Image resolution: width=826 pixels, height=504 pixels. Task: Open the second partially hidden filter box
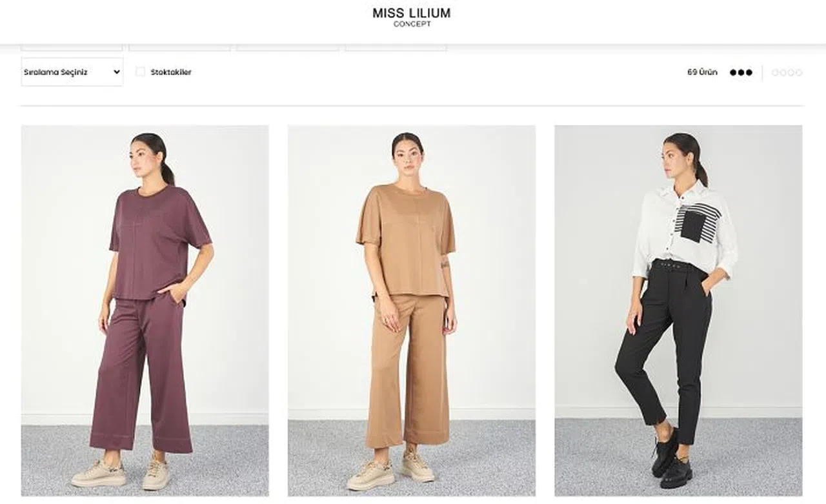click(179, 48)
